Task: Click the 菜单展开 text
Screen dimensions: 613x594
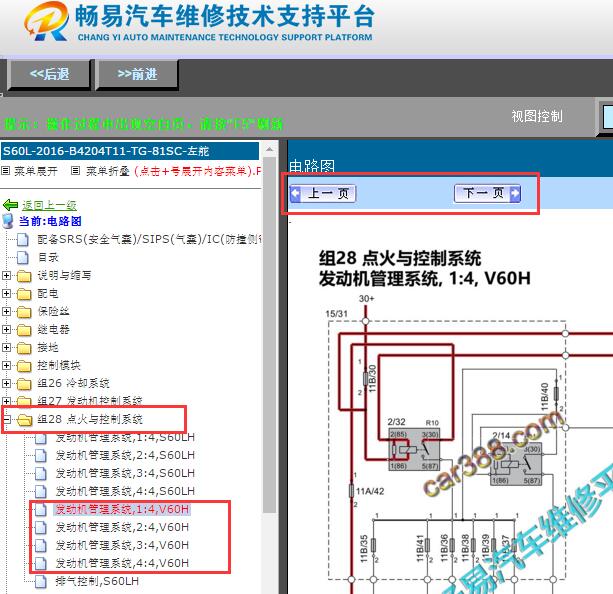Action: pyautogui.click(x=36, y=171)
